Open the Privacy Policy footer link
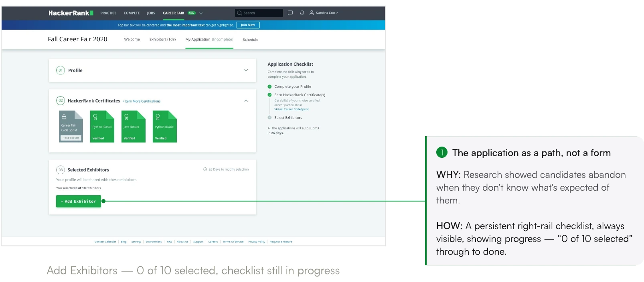This screenshot has height=282, width=644. pos(257,242)
